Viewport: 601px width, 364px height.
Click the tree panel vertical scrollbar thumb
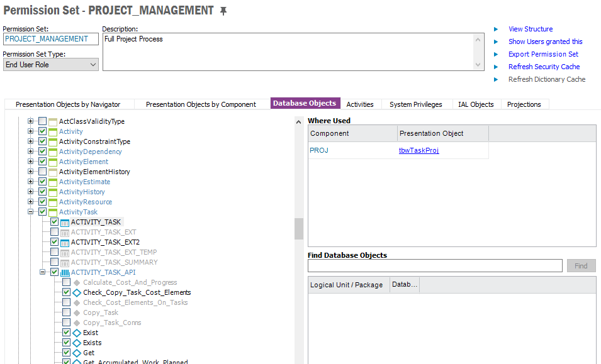point(299,229)
